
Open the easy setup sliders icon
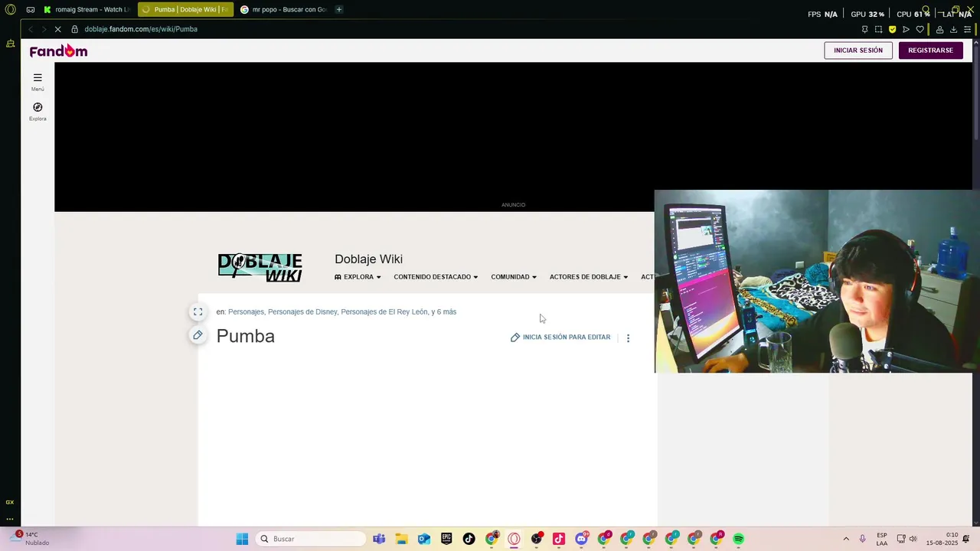[x=967, y=29]
